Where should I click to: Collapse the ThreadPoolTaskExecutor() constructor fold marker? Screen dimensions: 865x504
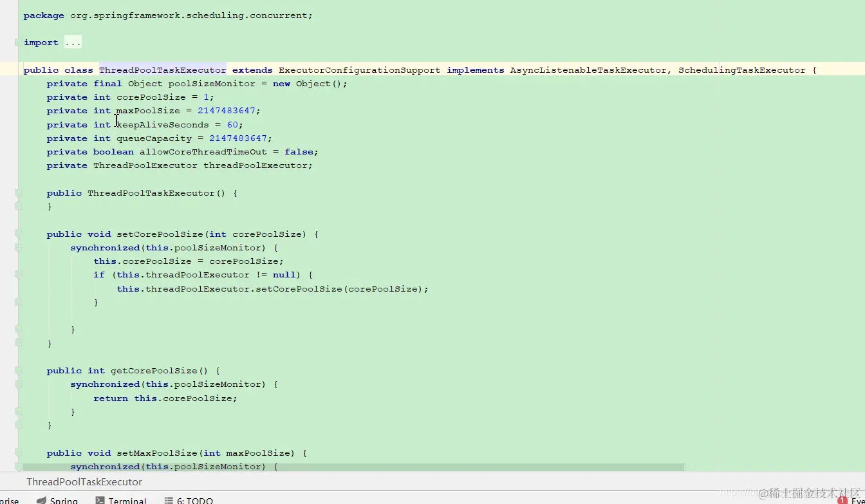click(x=18, y=193)
